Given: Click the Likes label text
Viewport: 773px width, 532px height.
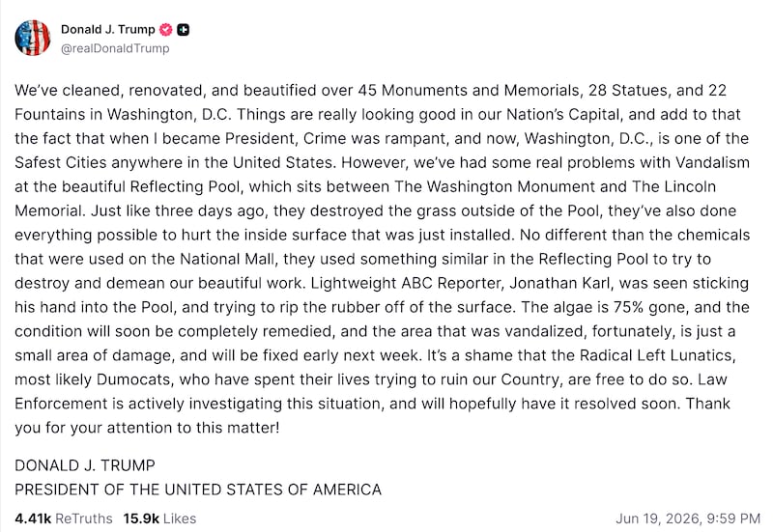Looking at the screenshot, I should point(180,518).
